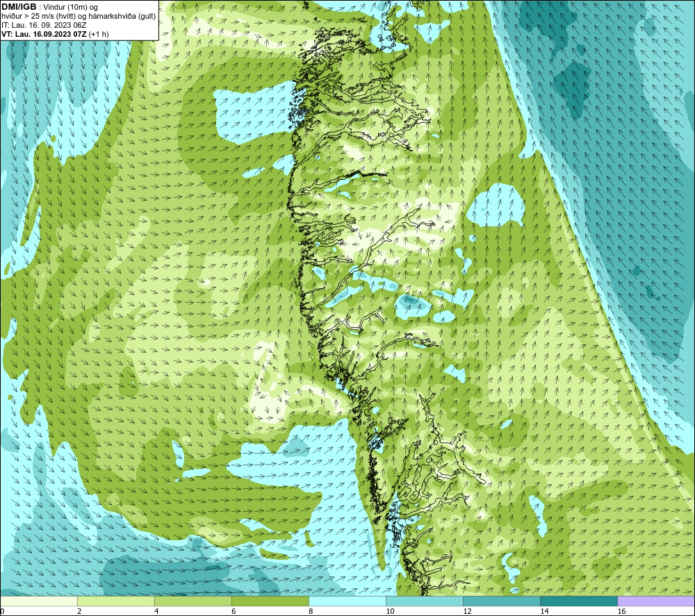Click the dark teal 14–16 m/s legend swatch
Screen dimensions: 695x616
click(x=579, y=601)
